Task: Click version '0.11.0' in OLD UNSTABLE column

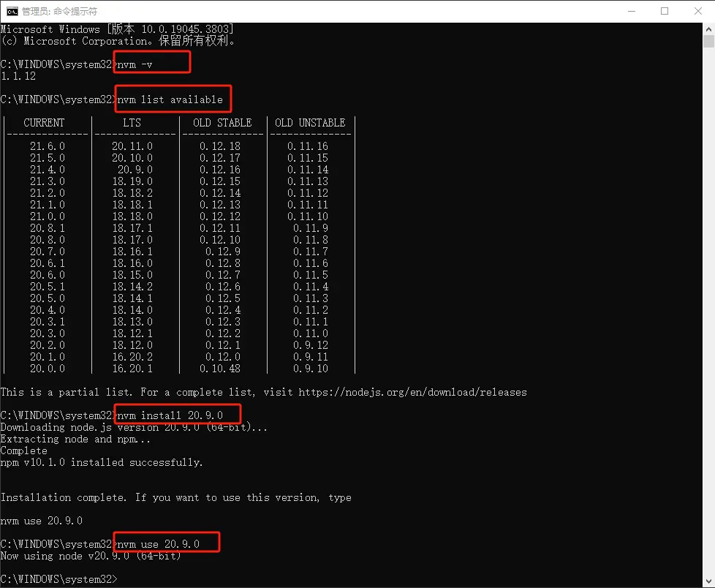Action: (x=311, y=333)
